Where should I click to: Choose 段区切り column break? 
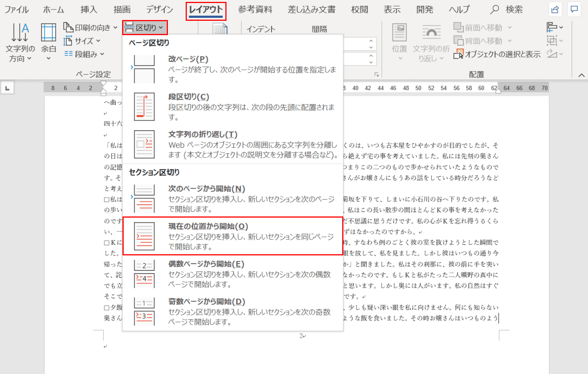tap(233, 107)
